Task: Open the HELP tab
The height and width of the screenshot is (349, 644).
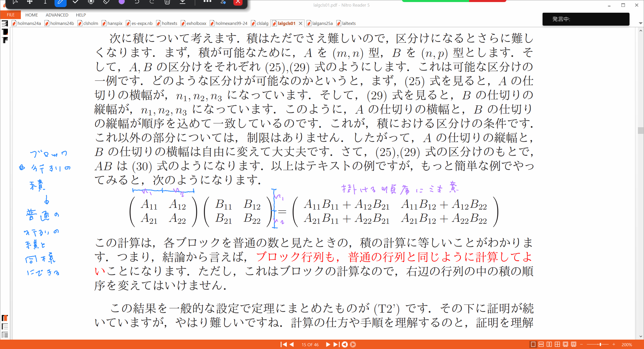Action: (81, 15)
